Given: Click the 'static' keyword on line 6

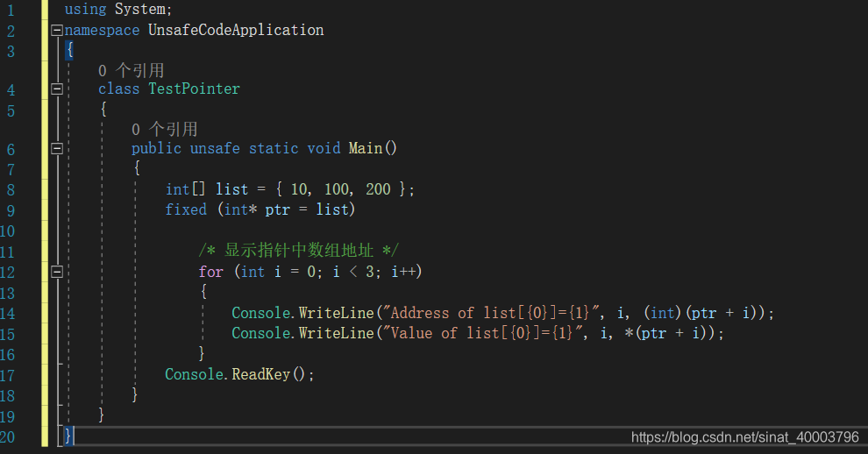Looking at the screenshot, I should (274, 148).
